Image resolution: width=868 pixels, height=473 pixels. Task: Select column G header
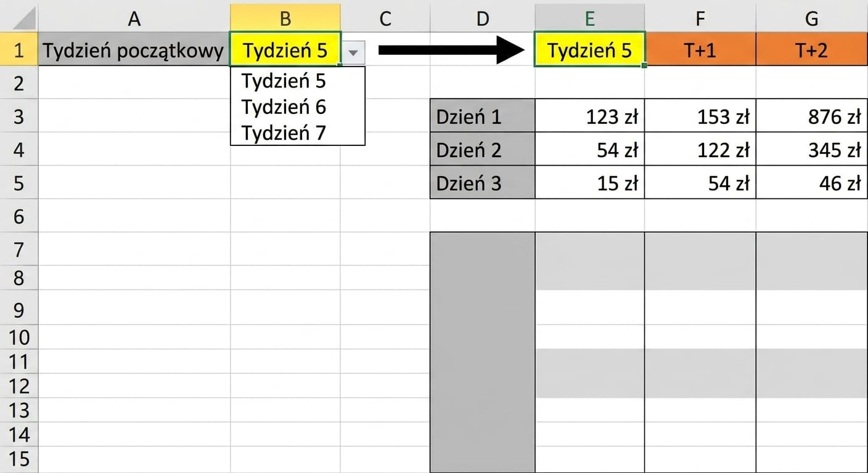click(x=812, y=18)
